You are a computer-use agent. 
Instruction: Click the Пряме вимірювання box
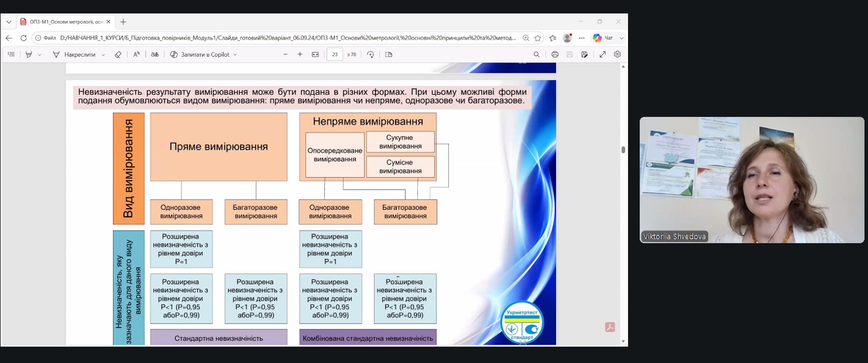pyautogui.click(x=219, y=147)
